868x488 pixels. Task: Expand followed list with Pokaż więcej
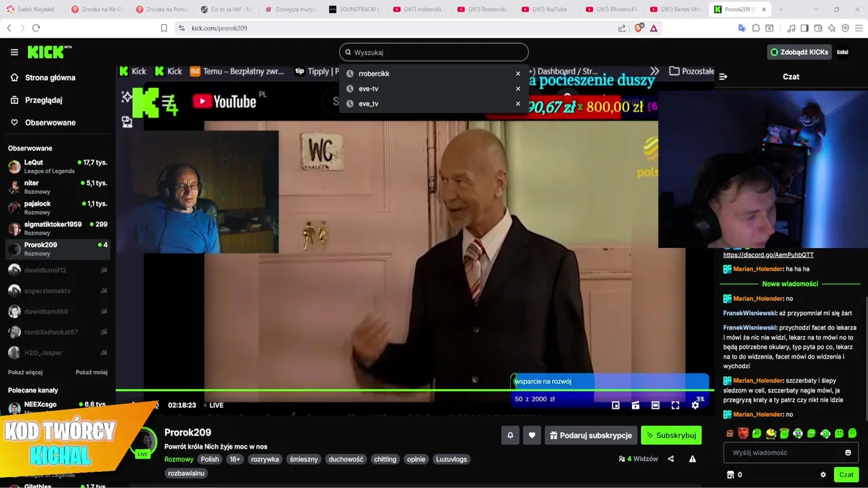tap(25, 372)
